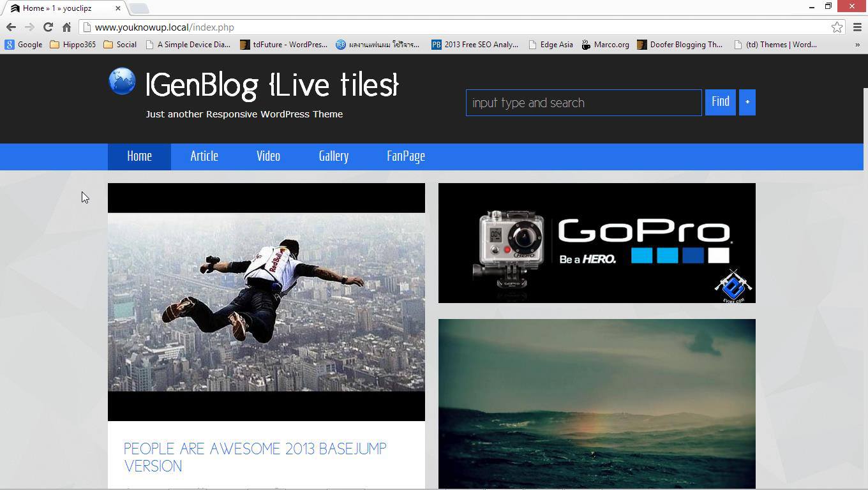Bookmark this page with the star icon

[837, 27]
